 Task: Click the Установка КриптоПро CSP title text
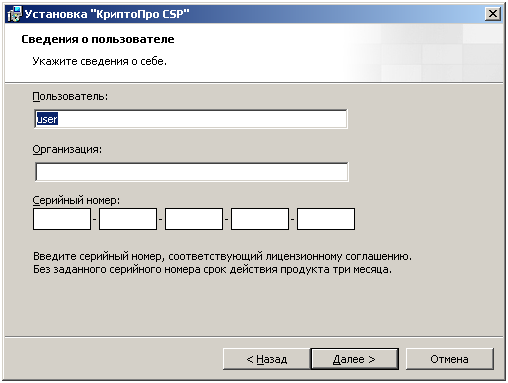click(x=107, y=14)
